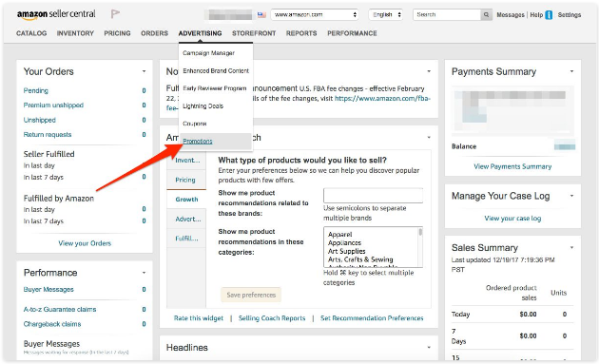
Task: Click the Seller Fulfilled heading
Action: click(48, 154)
